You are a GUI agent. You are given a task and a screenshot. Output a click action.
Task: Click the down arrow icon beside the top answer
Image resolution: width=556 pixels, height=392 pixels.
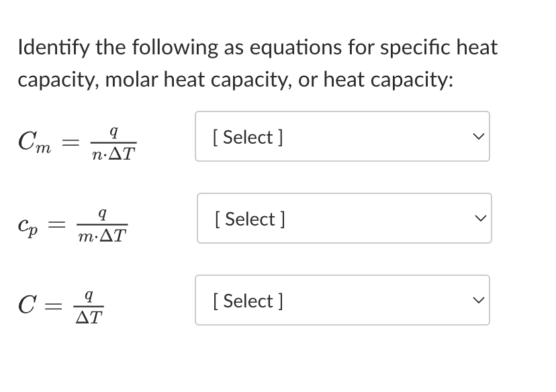[477, 136]
